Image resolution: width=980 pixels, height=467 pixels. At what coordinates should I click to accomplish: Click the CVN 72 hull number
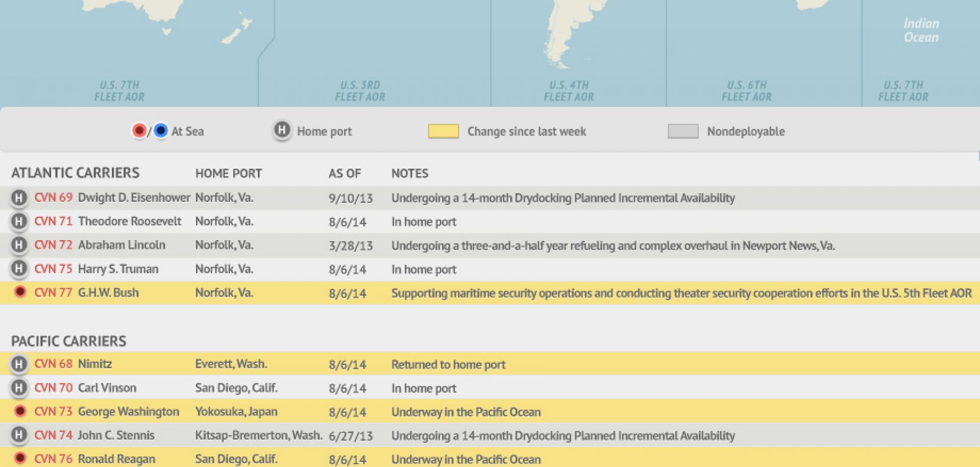[53, 245]
